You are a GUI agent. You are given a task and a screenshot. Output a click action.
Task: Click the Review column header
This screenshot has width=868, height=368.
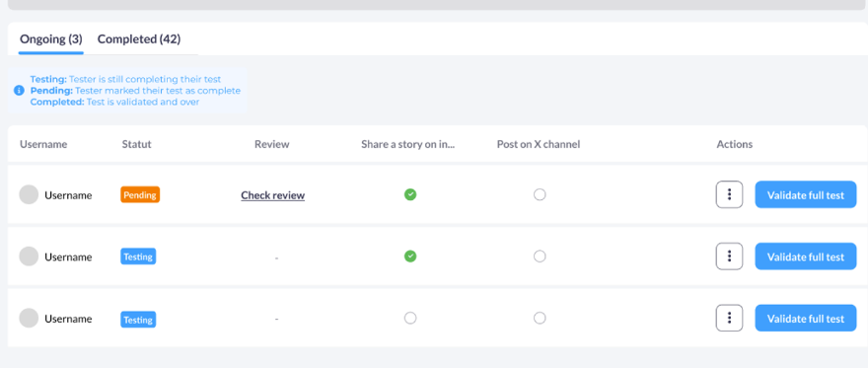[x=272, y=144]
